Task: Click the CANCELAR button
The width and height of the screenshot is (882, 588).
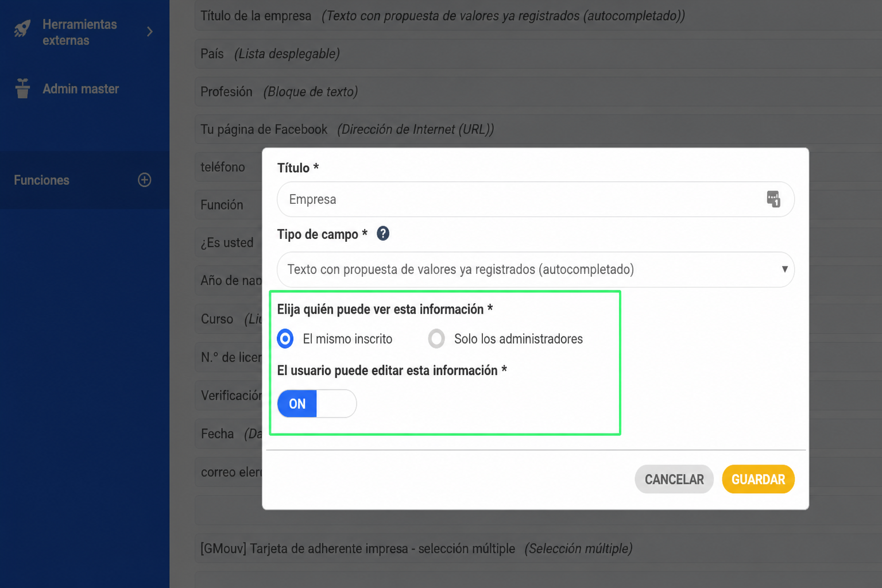Action: (x=674, y=479)
